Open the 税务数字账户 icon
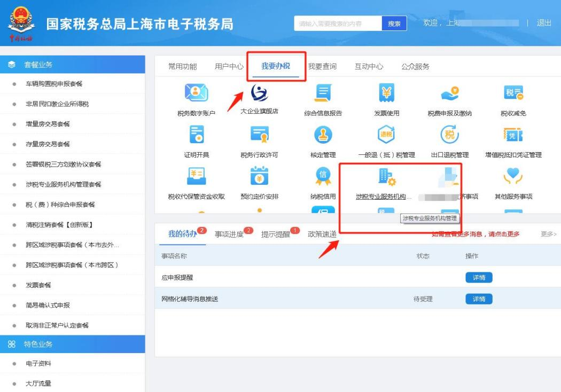Image resolution: width=561 pixels, height=392 pixels. point(196,93)
